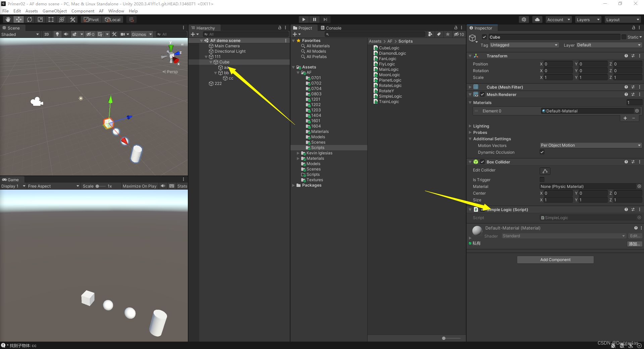Add a material element with plus button
Image resolution: width=644 pixels, height=349 pixels.
point(625,118)
